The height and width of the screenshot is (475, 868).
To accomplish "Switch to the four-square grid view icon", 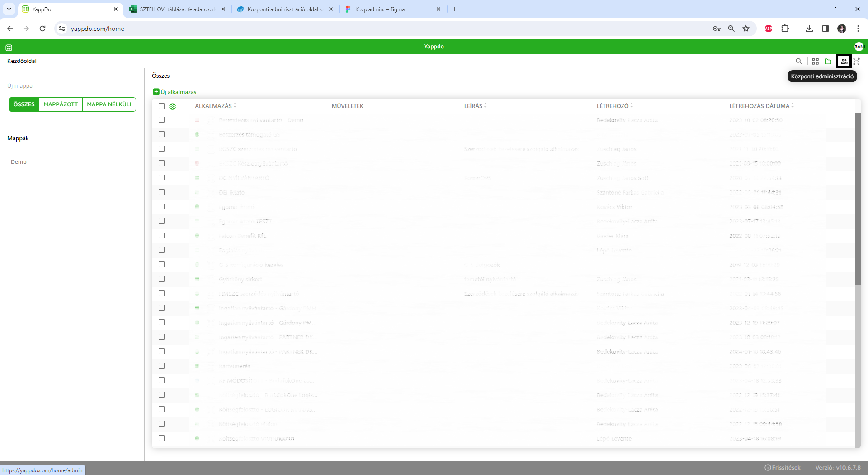I will point(815,62).
